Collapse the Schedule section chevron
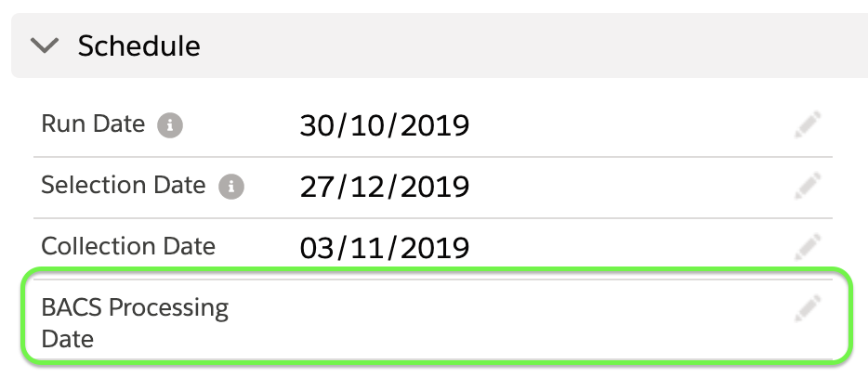The width and height of the screenshot is (868, 377). (x=45, y=45)
